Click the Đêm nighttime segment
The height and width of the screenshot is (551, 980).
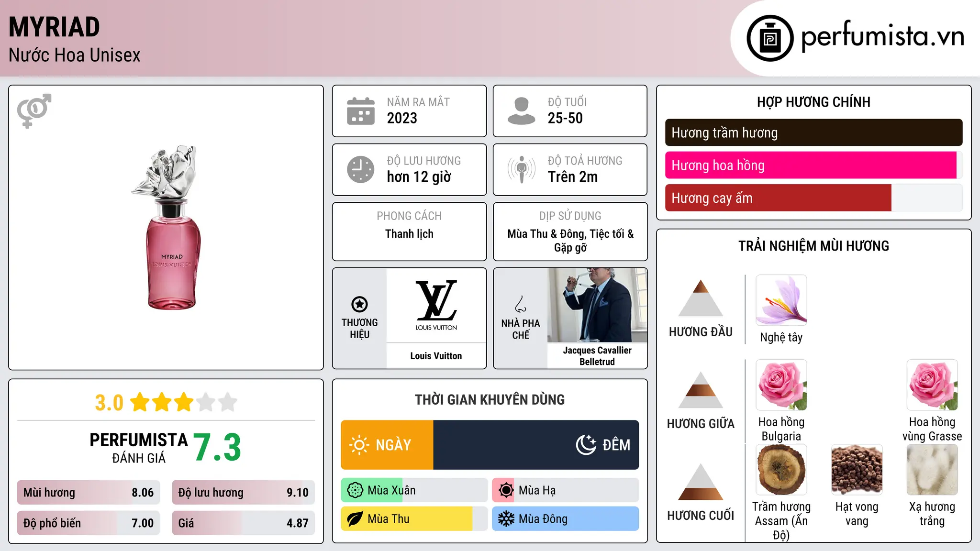pos(536,445)
